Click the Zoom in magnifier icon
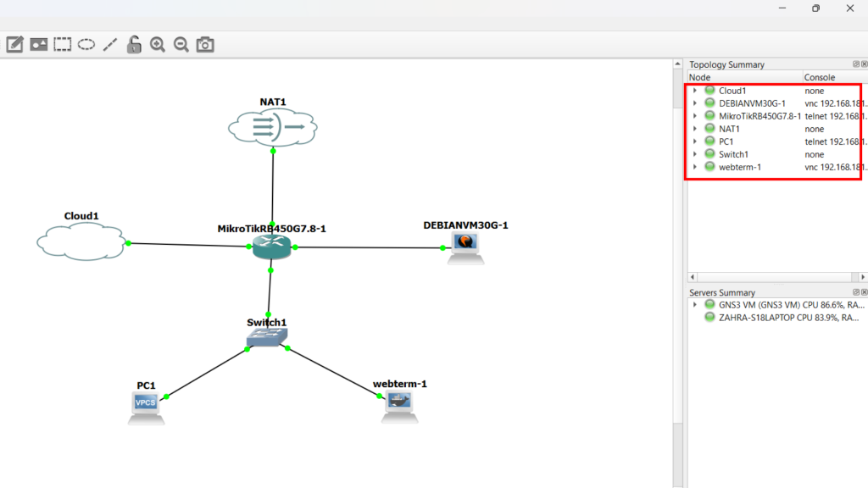 click(157, 45)
